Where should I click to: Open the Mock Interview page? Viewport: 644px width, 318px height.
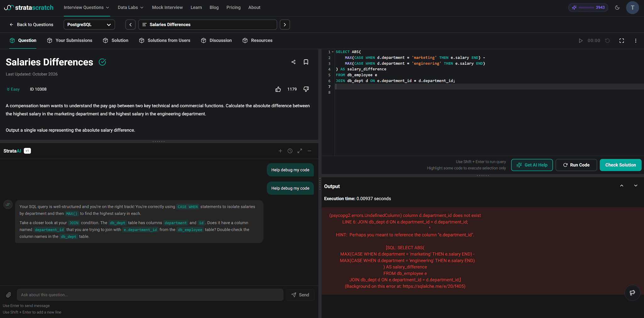(167, 8)
